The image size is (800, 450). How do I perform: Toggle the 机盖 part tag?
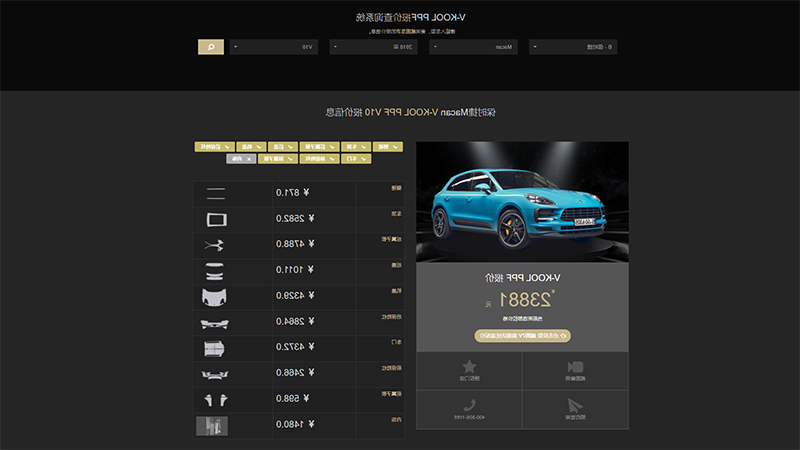pos(252,146)
